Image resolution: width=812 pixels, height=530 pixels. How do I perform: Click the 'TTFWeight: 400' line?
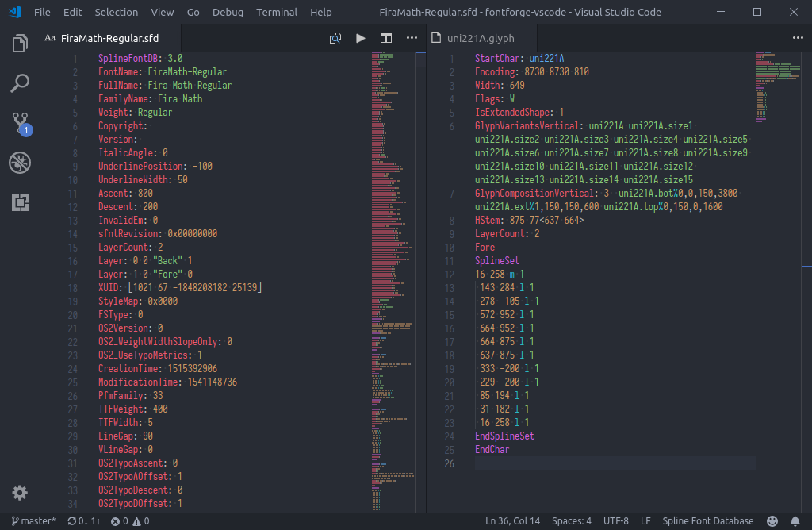pos(133,409)
